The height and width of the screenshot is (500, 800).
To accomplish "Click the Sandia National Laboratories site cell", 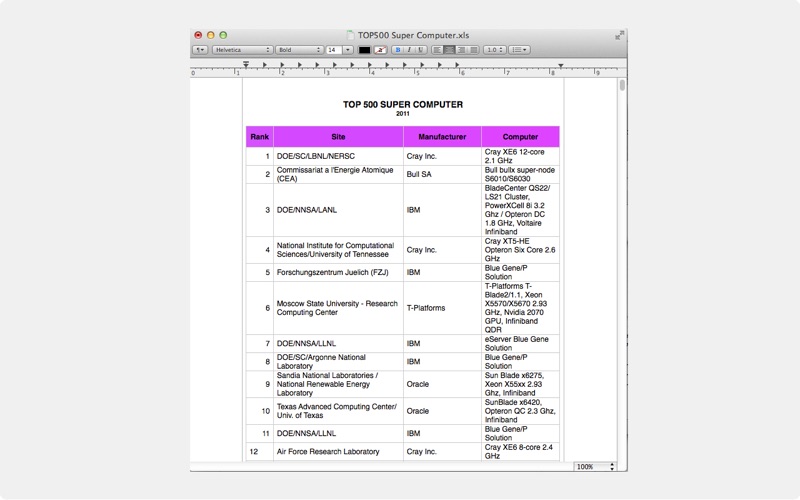I will click(338, 384).
